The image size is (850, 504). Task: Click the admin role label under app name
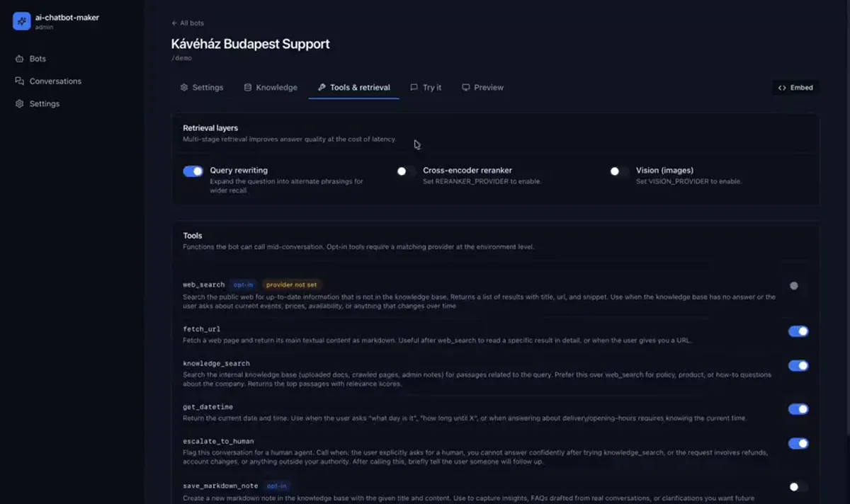[45, 27]
